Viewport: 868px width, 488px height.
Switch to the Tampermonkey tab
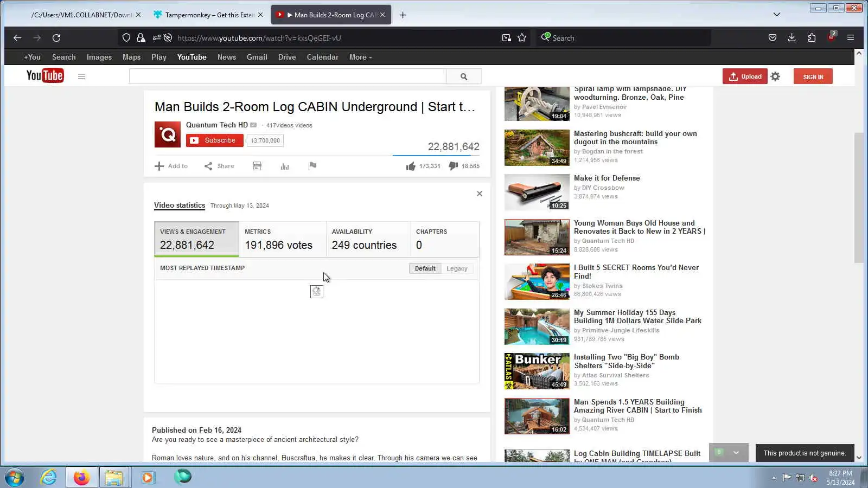coord(208,15)
